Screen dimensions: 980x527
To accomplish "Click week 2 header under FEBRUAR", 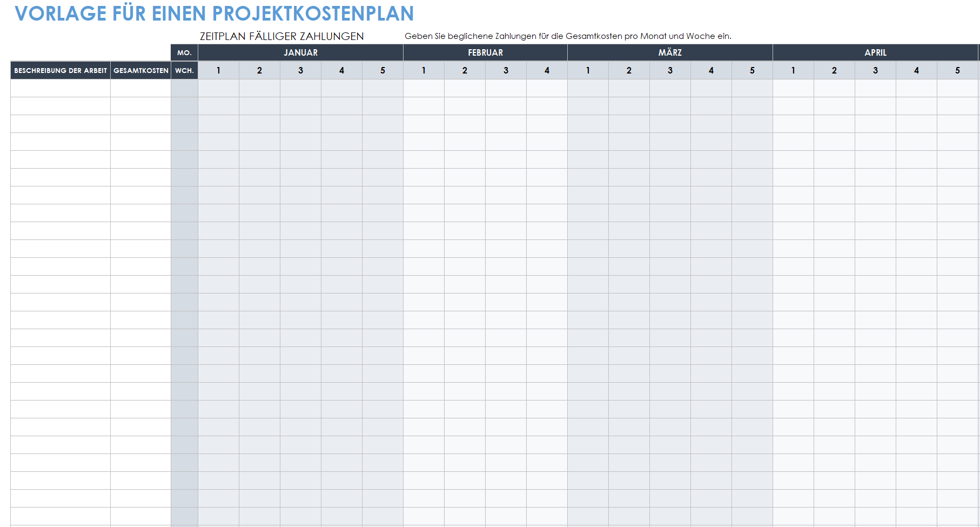I will [465, 70].
